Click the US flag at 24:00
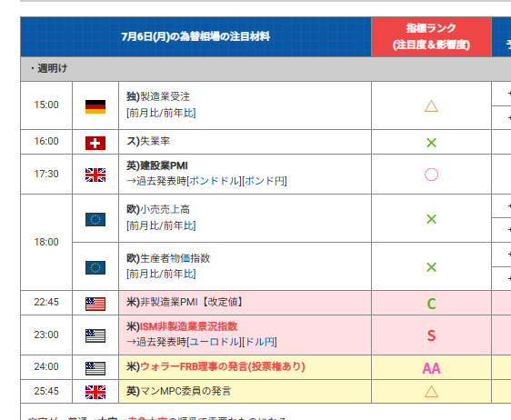This screenshot has width=511, height=420. [x=95, y=368]
